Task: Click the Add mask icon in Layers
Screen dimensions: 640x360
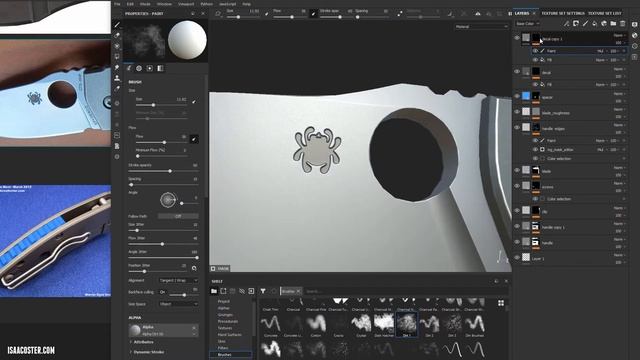Action: [x=576, y=24]
